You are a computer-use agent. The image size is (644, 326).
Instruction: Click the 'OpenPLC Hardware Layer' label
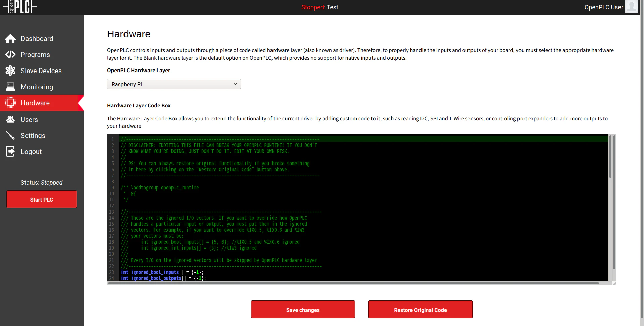point(139,70)
